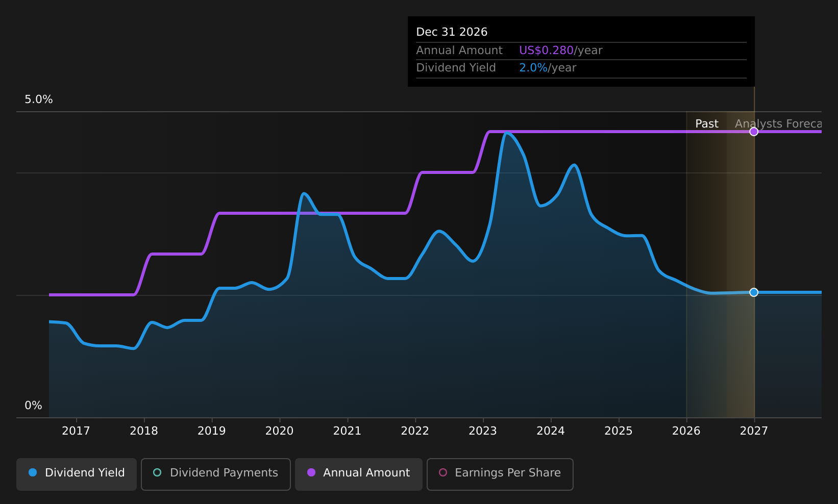The height and width of the screenshot is (504, 838).
Task: Click the 'Past' region label
Action: tap(707, 124)
